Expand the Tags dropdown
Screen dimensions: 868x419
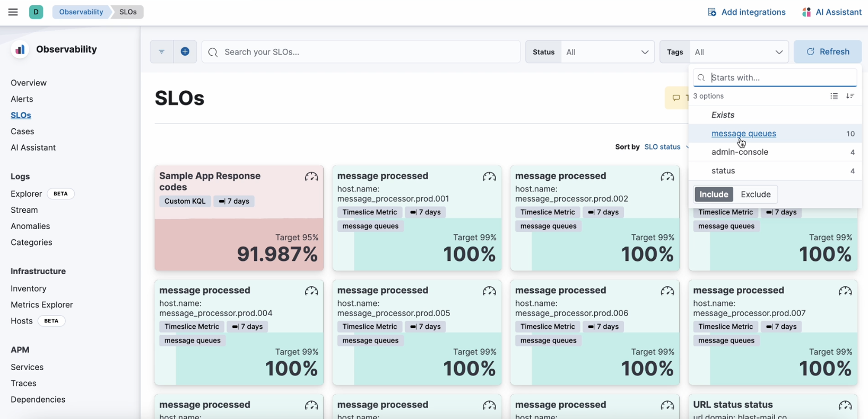(739, 52)
